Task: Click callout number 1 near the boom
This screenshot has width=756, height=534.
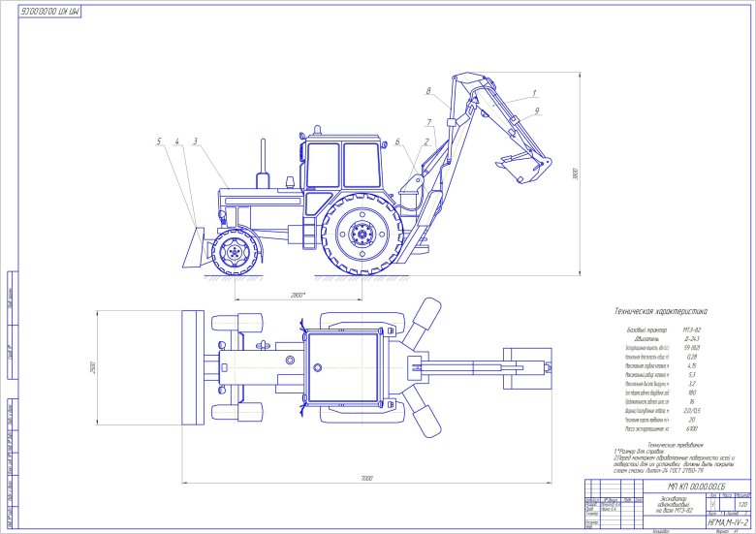Action: tap(533, 93)
